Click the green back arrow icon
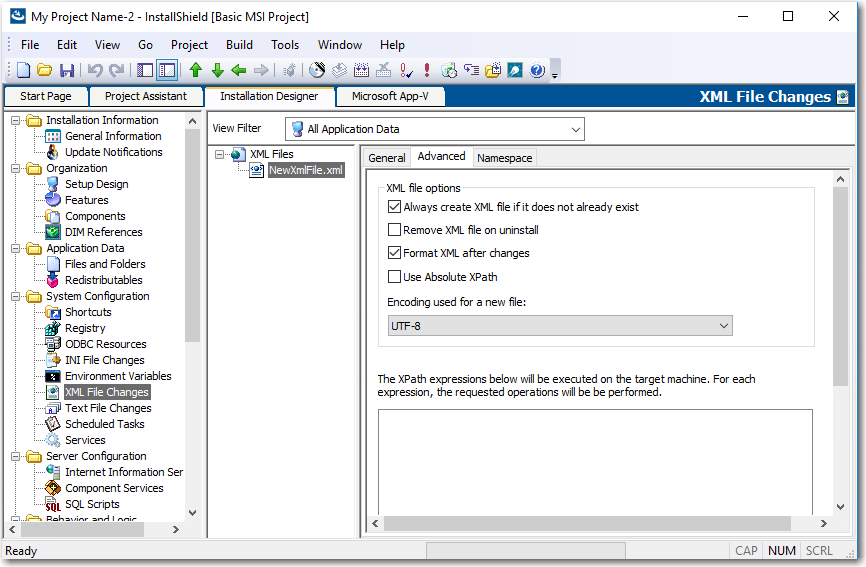 pos(239,70)
